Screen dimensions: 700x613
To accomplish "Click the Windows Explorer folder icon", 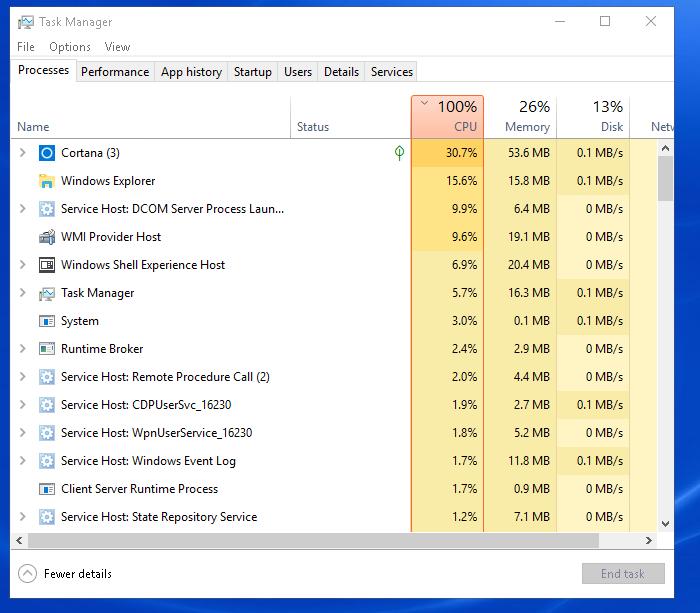I will click(x=47, y=181).
